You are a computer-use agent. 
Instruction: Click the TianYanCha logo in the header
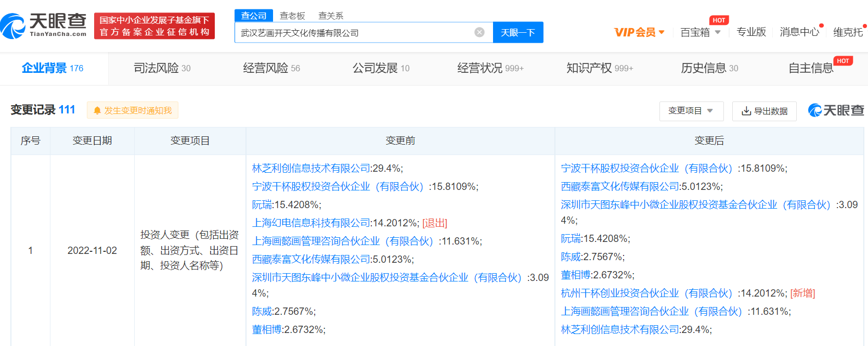pos(44,25)
